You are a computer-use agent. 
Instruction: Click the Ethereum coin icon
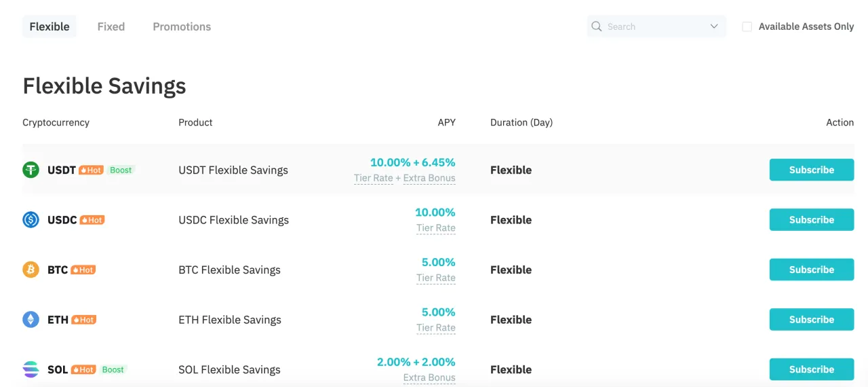coord(31,320)
